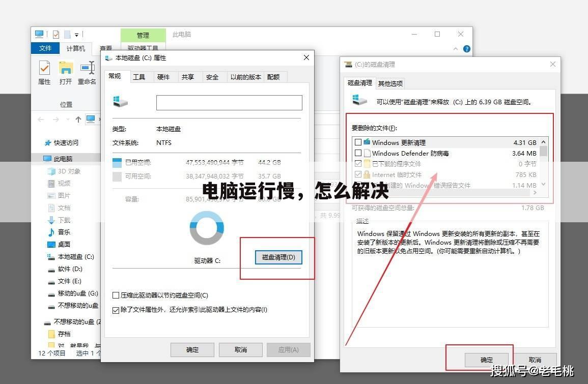Open the 文件 ribbon menu in Explorer
This screenshot has height=384, width=588.
pyautogui.click(x=45, y=48)
